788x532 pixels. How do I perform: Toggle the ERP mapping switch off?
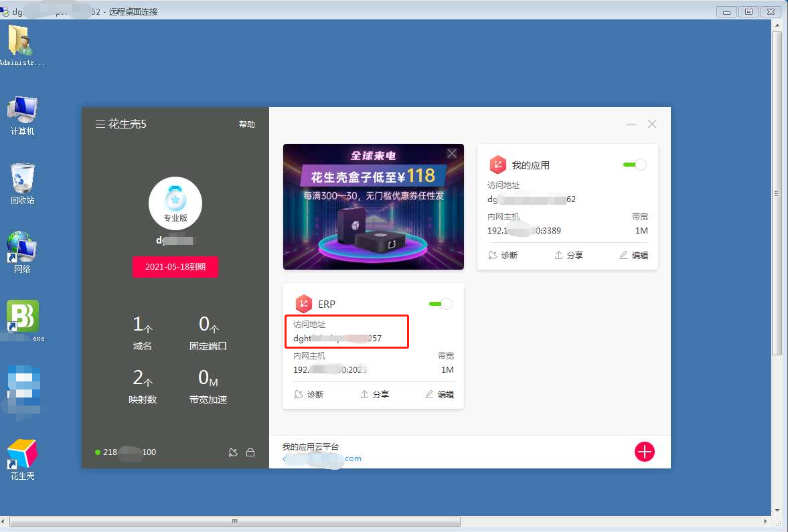[x=440, y=304]
